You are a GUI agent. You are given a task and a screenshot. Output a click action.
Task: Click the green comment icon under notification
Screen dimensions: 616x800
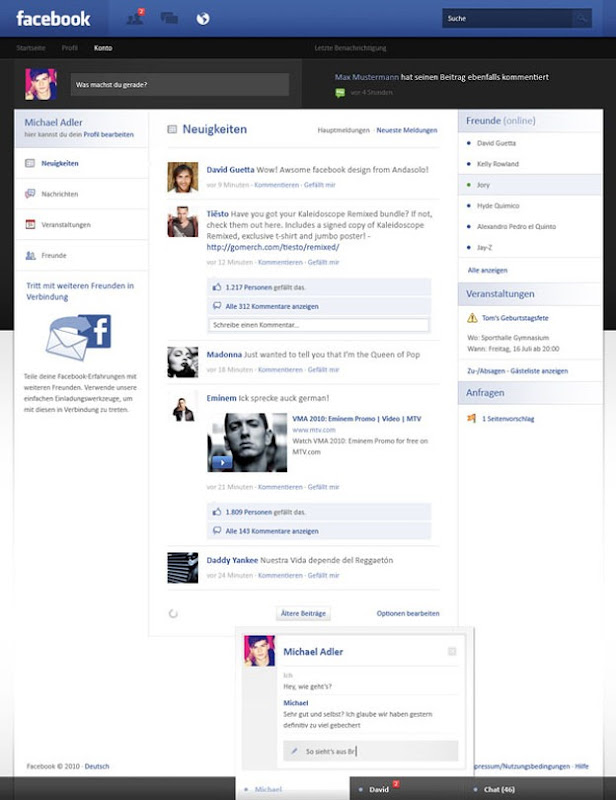pyautogui.click(x=340, y=93)
